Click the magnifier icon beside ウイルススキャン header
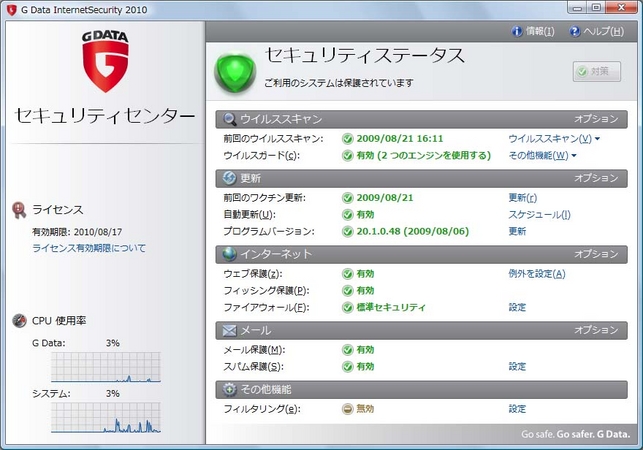This screenshot has height=450, width=643. [x=229, y=119]
